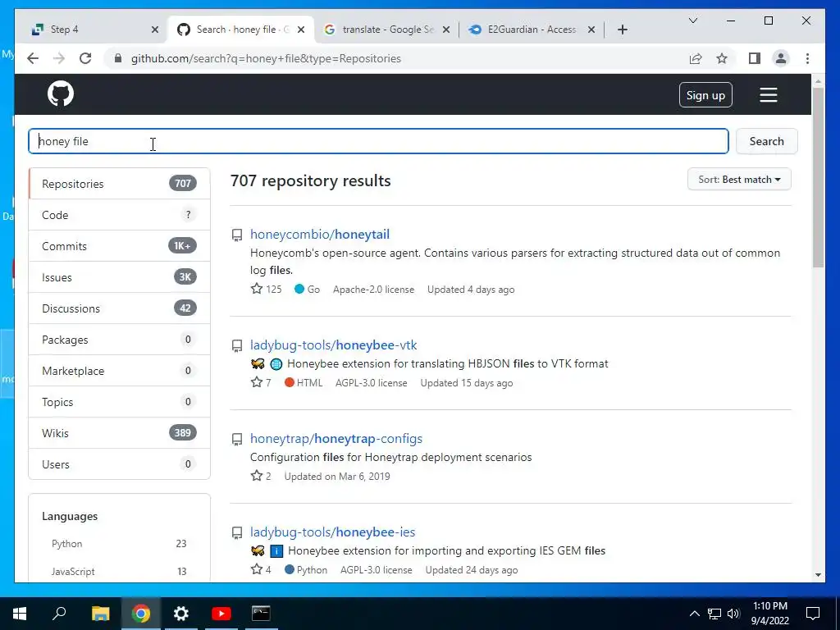Select the Issues filter

tap(119, 277)
